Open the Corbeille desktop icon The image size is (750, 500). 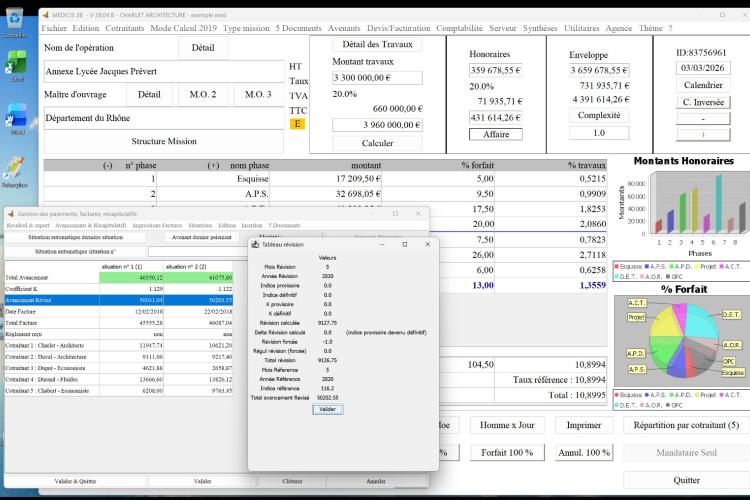14,23
